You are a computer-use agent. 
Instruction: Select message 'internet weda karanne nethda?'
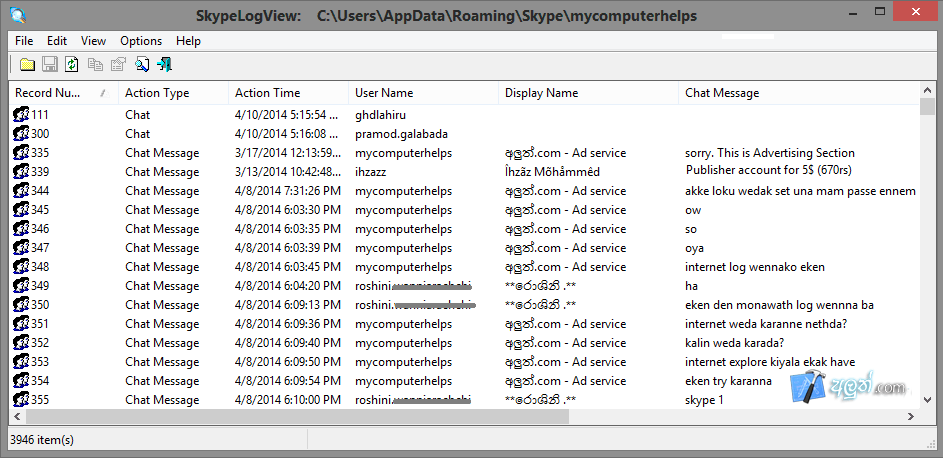click(766, 324)
